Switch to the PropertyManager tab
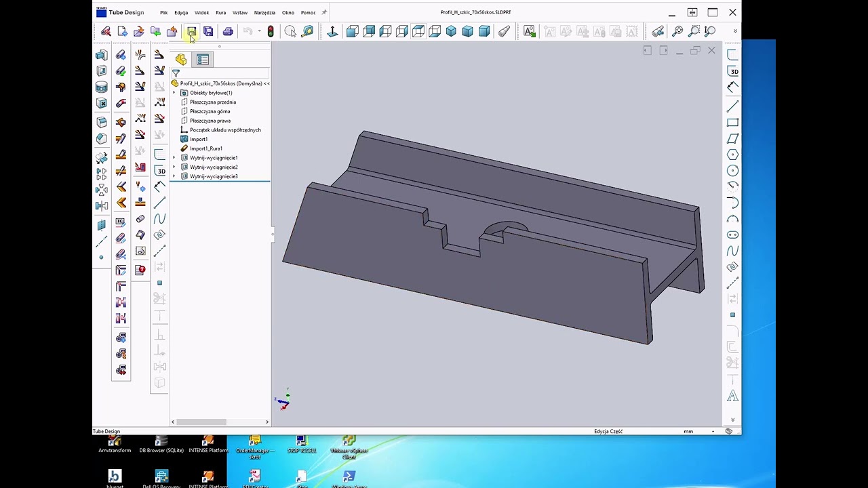The image size is (868, 488). 203,60
